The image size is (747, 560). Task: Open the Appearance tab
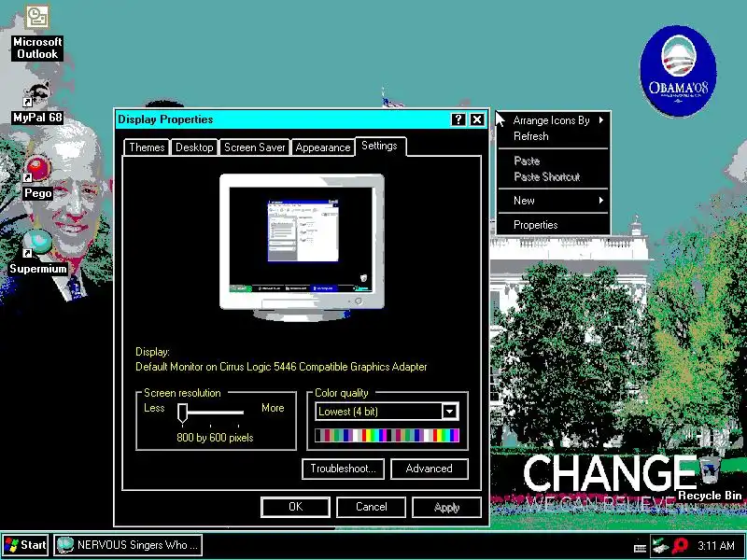coord(322,147)
